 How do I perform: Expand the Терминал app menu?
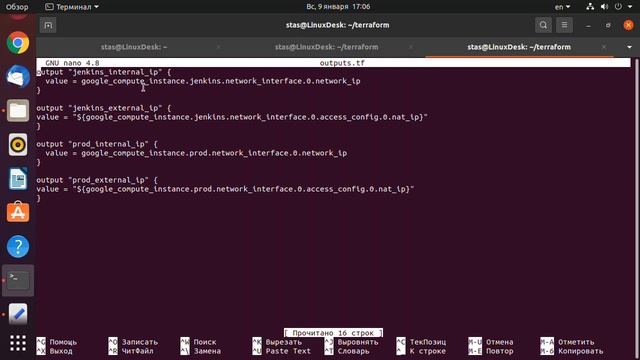[72, 7]
